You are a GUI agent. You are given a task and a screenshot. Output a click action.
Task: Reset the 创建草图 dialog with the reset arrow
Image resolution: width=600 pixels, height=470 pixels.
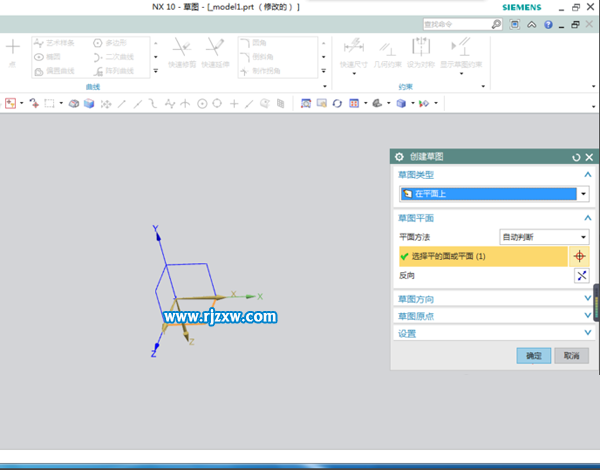pos(576,157)
